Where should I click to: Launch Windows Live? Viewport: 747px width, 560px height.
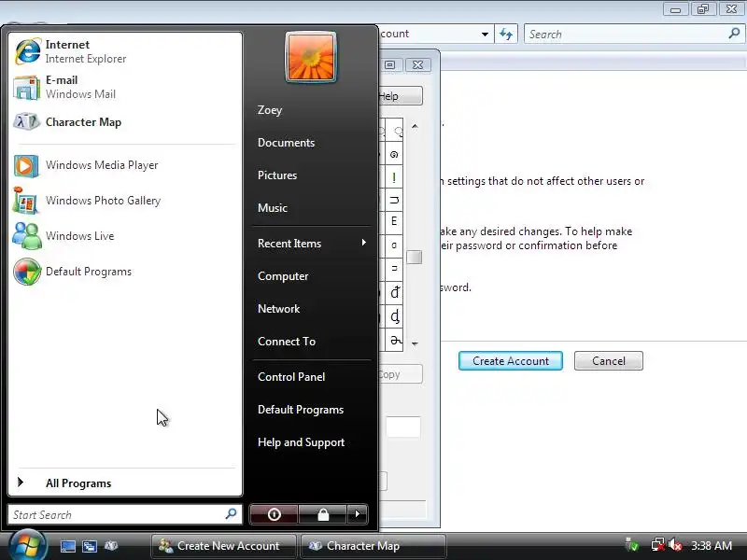pyautogui.click(x=125, y=236)
